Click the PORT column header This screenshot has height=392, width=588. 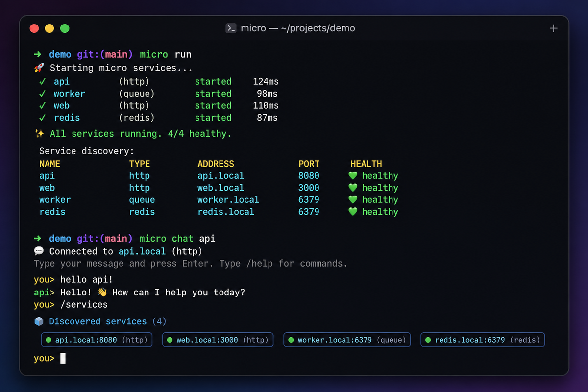[x=309, y=164]
